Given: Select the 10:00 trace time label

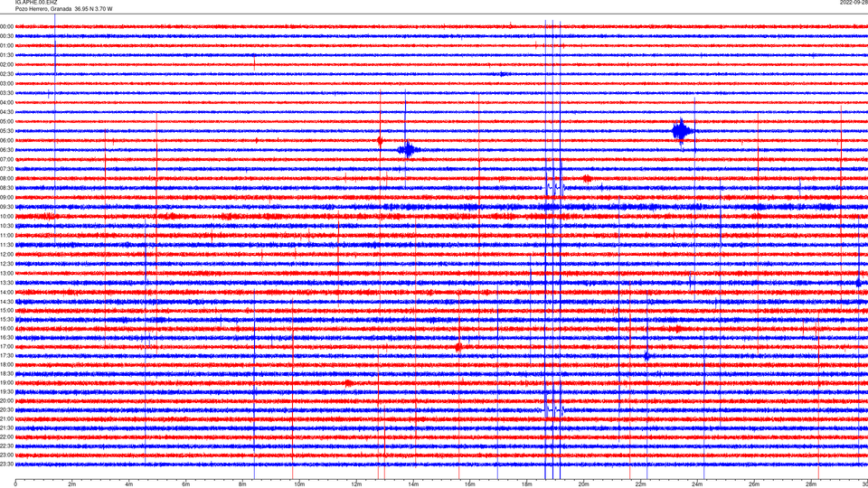Looking at the screenshot, I should (6, 216).
